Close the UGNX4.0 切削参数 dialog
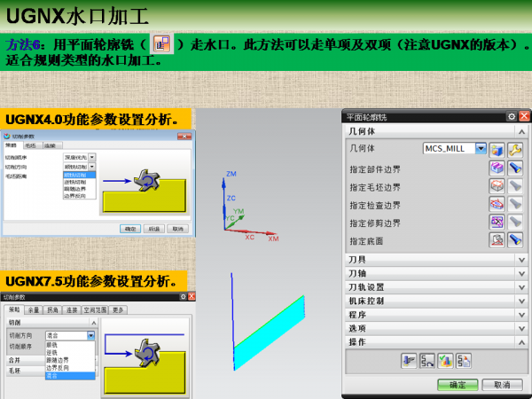Screen dimensions: 532x399 (184, 137)
